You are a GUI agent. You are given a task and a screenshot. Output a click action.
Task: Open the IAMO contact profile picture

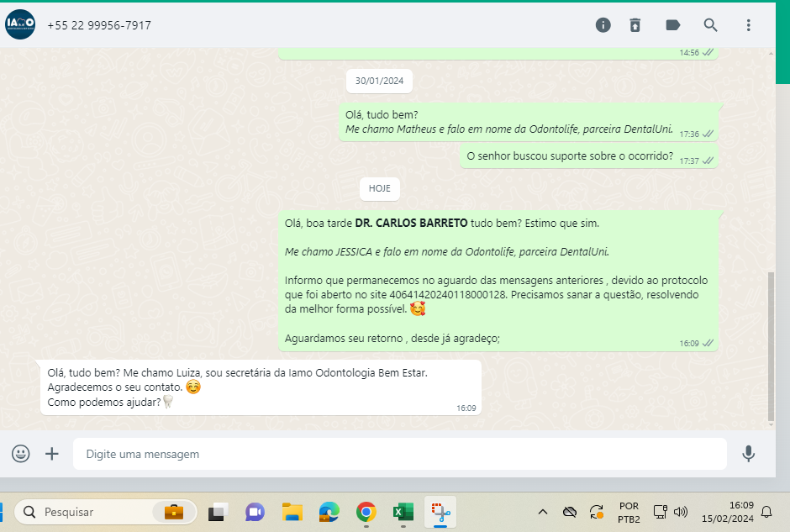[20, 24]
